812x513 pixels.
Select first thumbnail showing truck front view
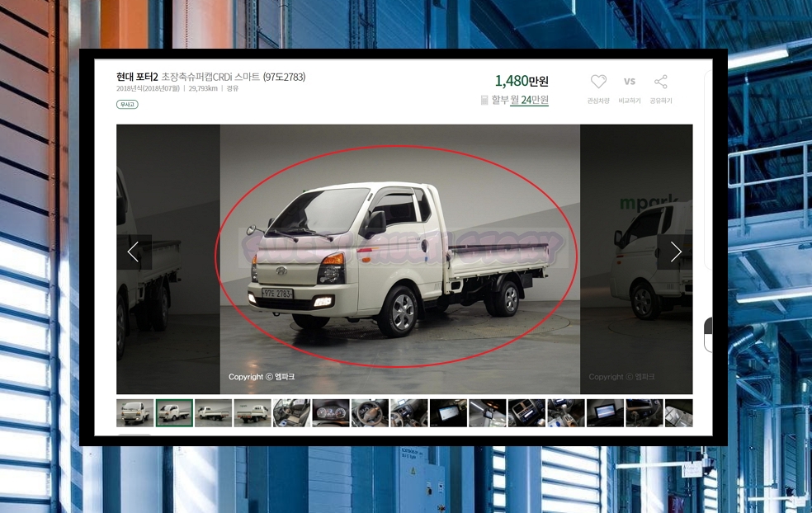135,412
